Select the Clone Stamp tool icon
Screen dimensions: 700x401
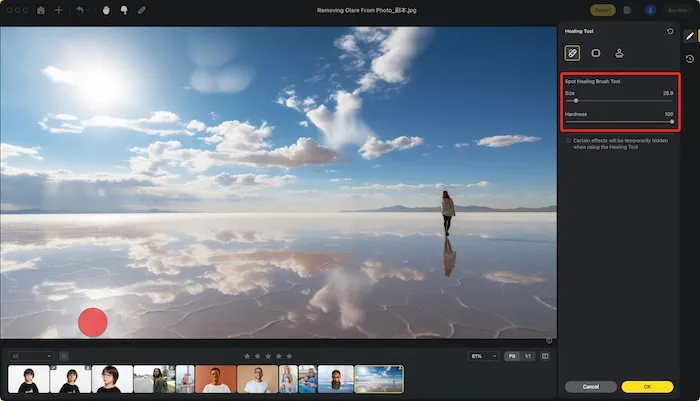(619, 53)
